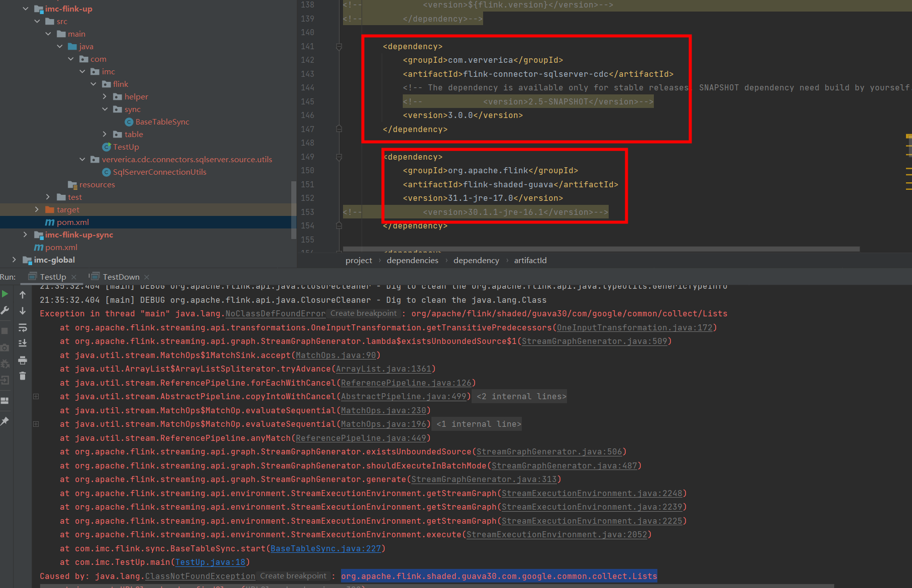Click the 'project' breadcrumb
This screenshot has width=912, height=588.
point(359,260)
